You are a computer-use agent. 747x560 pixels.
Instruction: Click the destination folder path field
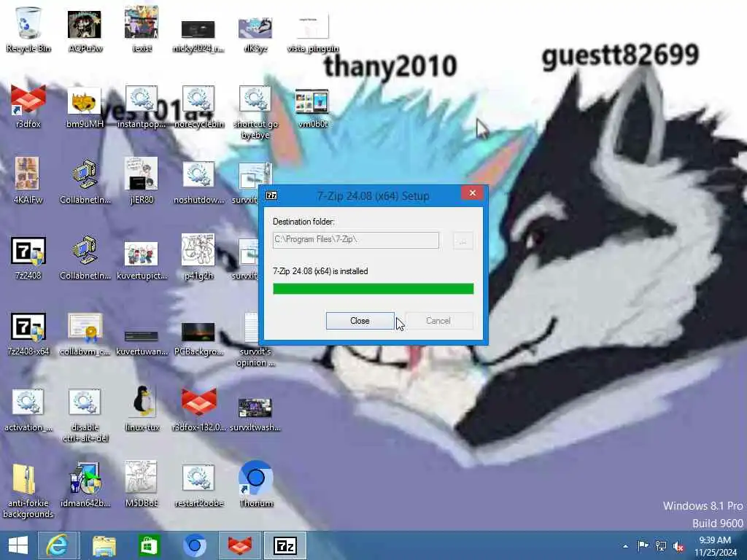(x=356, y=239)
